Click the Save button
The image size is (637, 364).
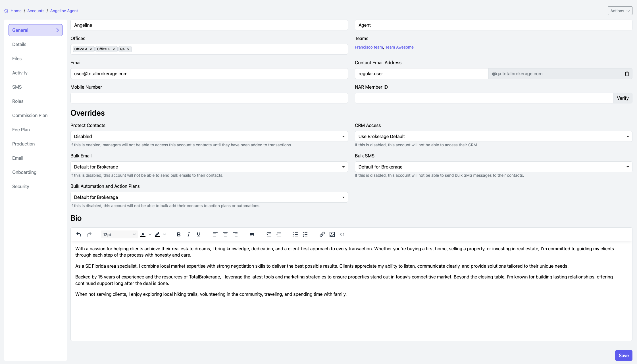[x=623, y=355]
